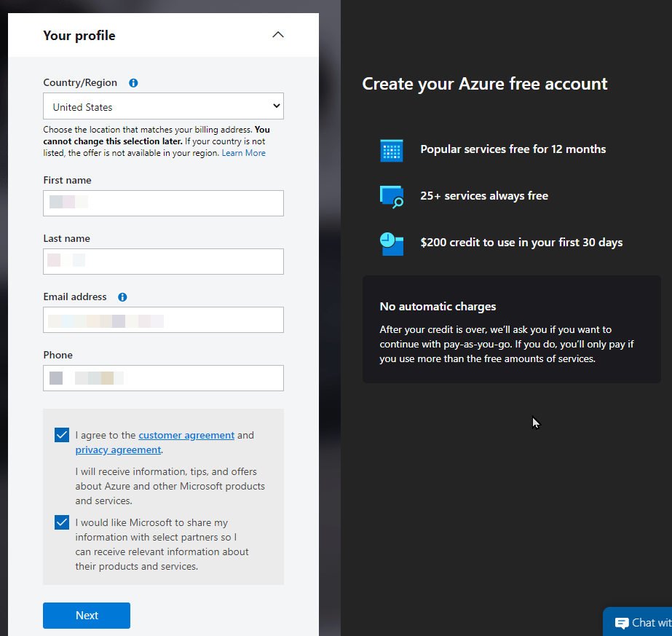Image resolution: width=672 pixels, height=636 pixels.
Task: Click the Country/Region info icon
Action: [x=133, y=83]
